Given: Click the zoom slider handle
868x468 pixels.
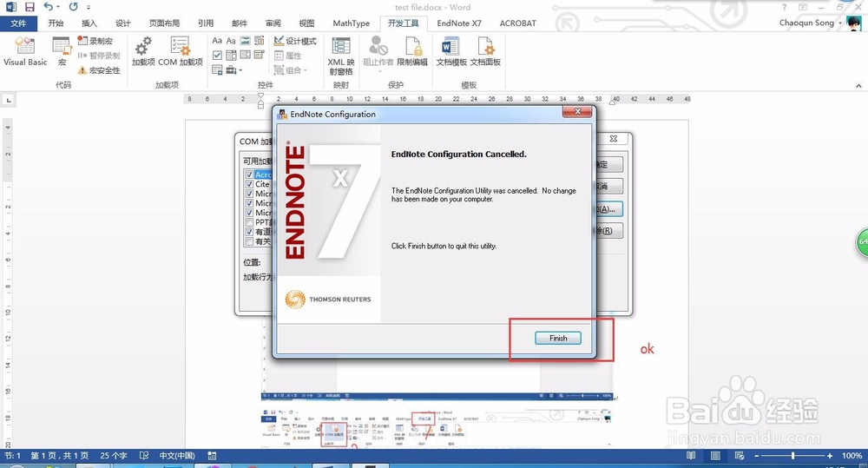Looking at the screenshot, I should 792,455.
